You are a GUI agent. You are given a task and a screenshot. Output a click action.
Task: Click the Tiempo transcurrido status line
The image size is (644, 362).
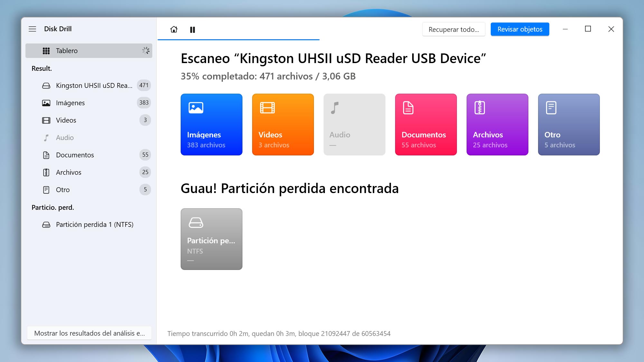click(279, 334)
